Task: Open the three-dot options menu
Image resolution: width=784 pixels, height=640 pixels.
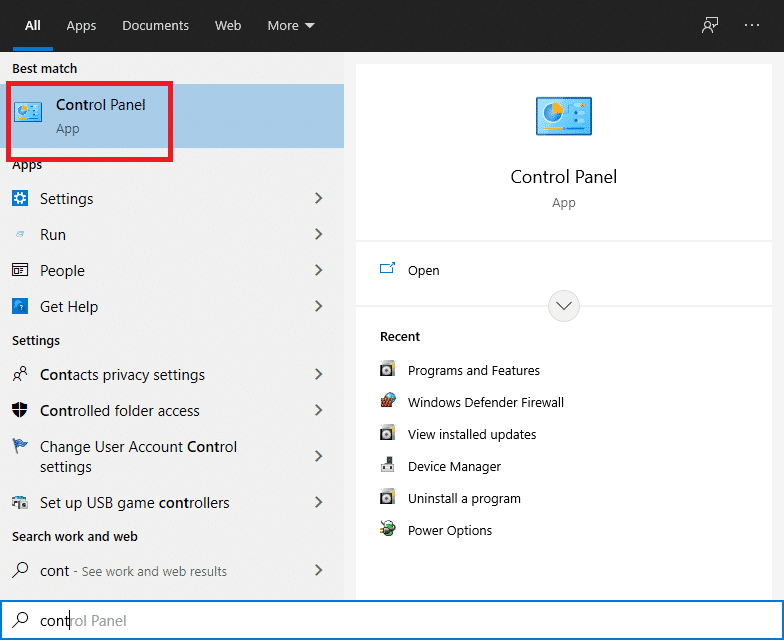Action: 752,26
